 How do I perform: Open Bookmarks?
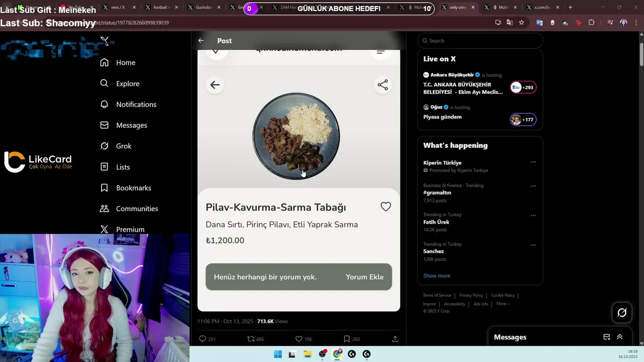(x=126, y=188)
